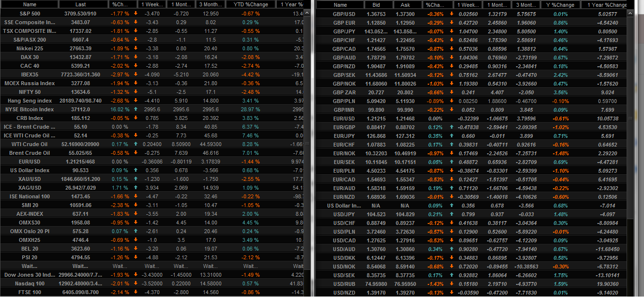Sort left table by YTD %Change header

(250, 4)
